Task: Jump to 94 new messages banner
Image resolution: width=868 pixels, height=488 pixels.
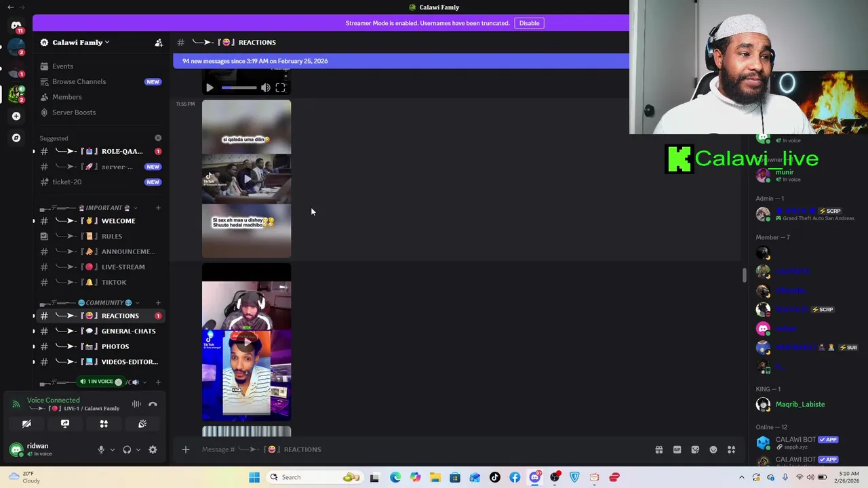Action: coord(401,61)
